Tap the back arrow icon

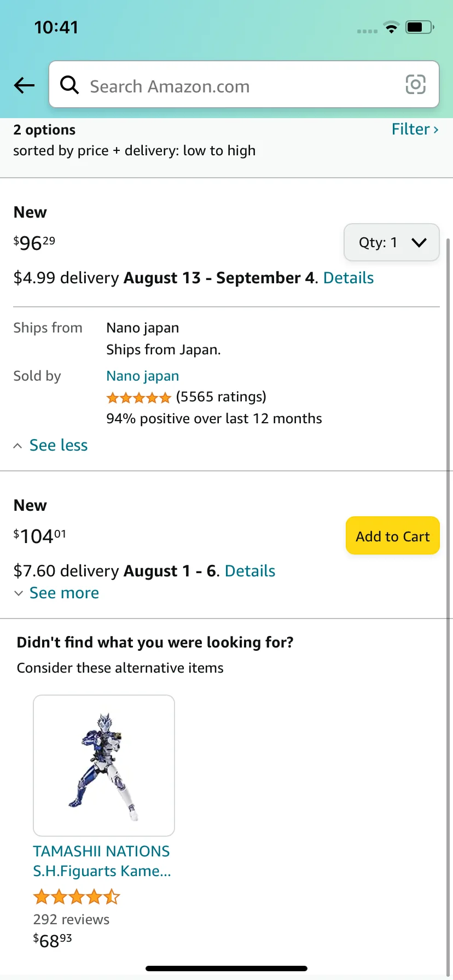[24, 85]
